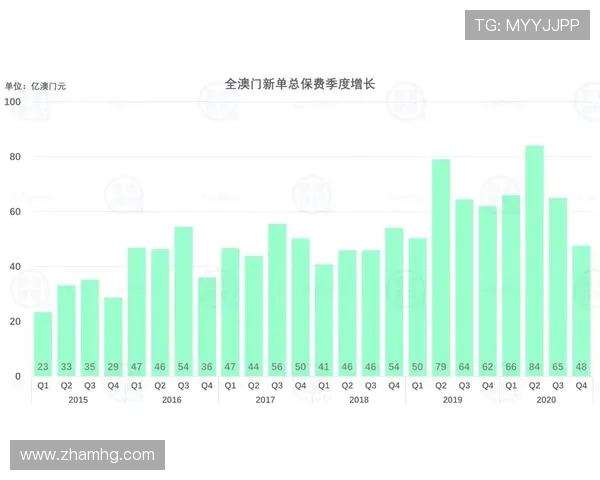The height and width of the screenshot is (480, 600).
Task: Click the 2018 Q4 bar valued 54
Action: coord(394,302)
